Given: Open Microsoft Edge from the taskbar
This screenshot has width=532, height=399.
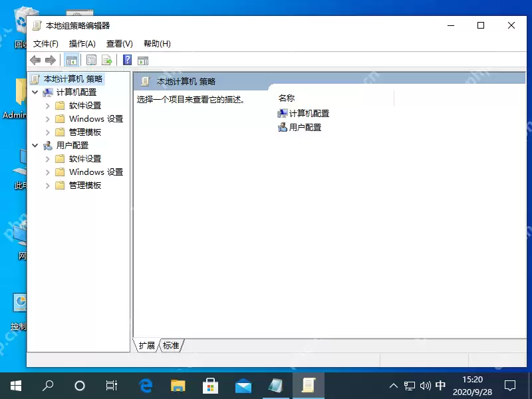Looking at the screenshot, I should point(145,384).
